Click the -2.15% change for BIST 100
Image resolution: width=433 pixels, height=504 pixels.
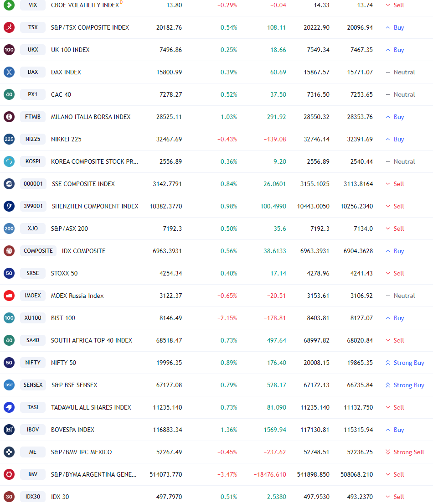coord(227,318)
